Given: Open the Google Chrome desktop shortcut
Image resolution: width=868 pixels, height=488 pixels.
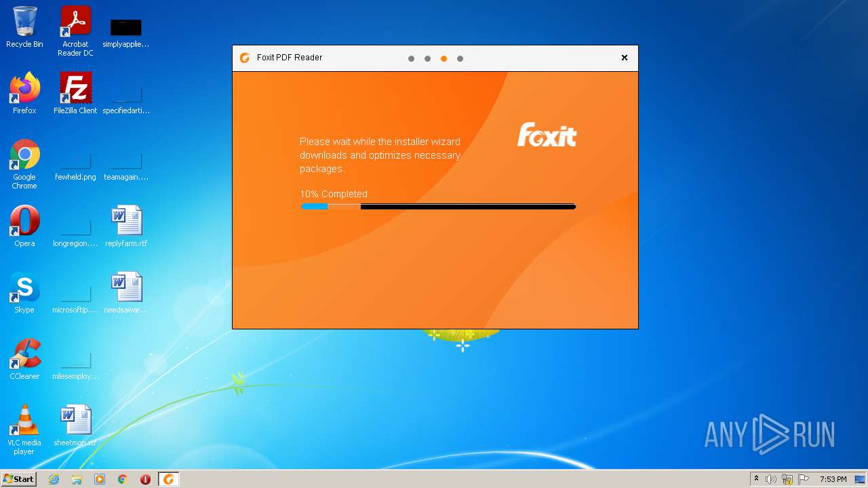Looking at the screenshot, I should pyautogui.click(x=24, y=164).
